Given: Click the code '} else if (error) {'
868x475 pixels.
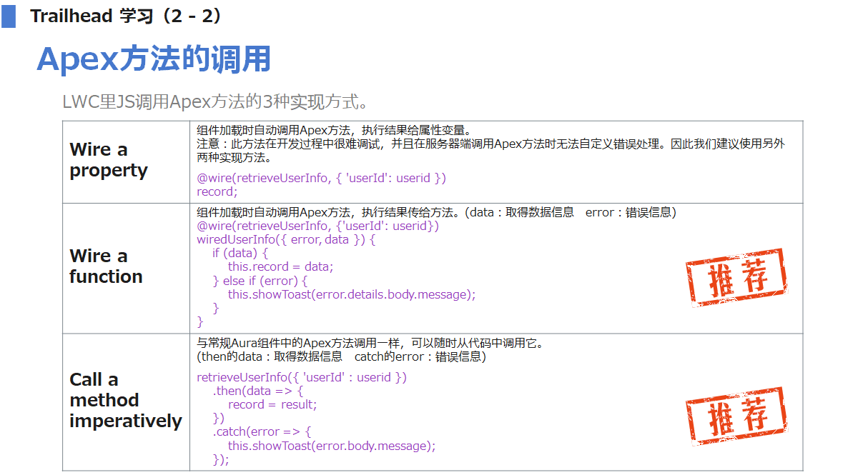Looking at the screenshot, I should 260,281.
